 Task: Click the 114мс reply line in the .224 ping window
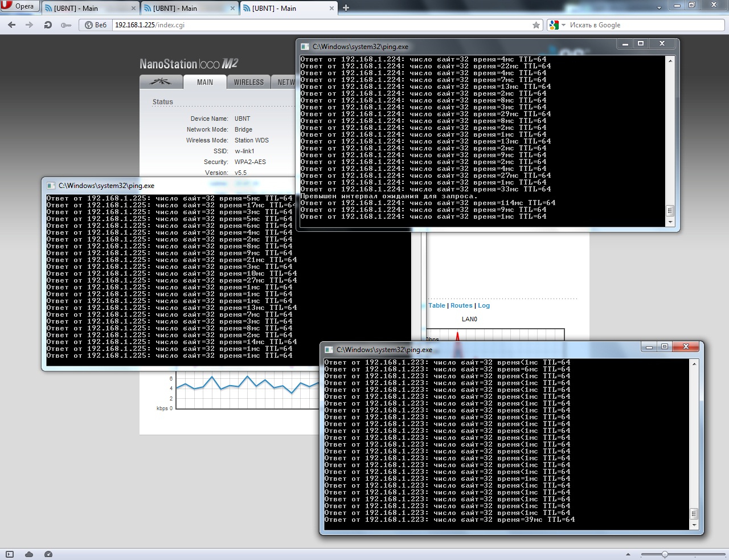pyautogui.click(x=428, y=203)
